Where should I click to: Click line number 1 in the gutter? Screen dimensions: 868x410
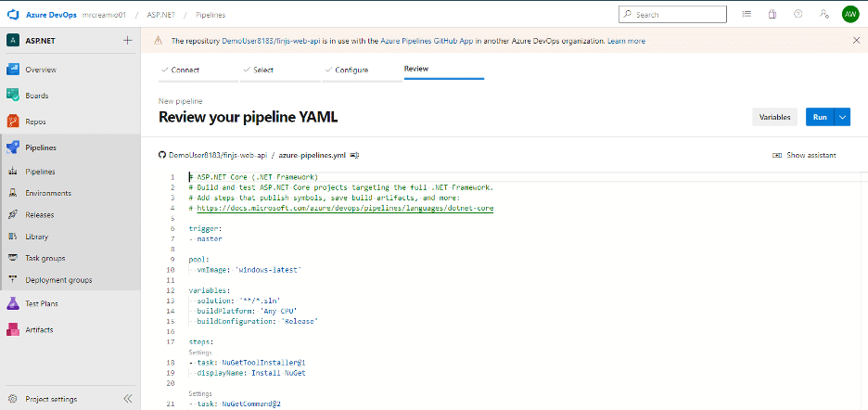(x=172, y=177)
